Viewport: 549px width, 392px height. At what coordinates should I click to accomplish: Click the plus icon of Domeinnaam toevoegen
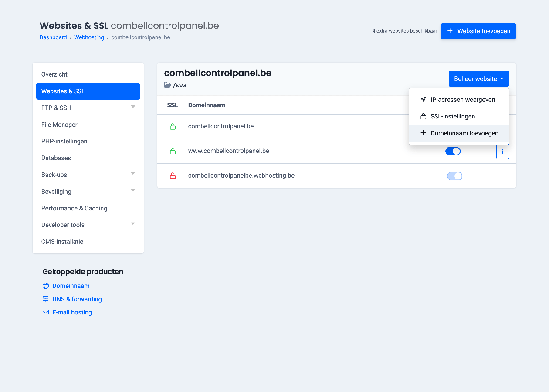[x=423, y=133]
